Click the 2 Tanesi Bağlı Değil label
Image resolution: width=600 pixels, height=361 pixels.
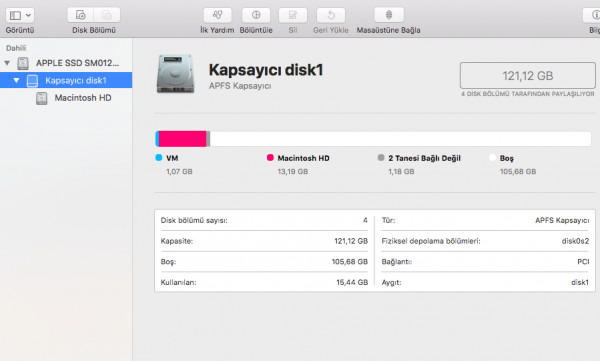point(424,158)
